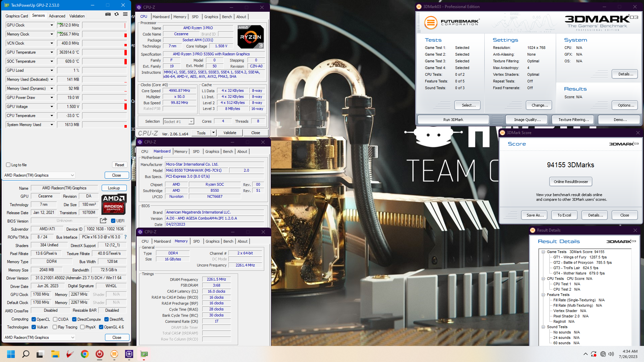The height and width of the screenshot is (362, 644).
Task: Click GPU-Z green icon on taskbar
Action: tap(144, 354)
